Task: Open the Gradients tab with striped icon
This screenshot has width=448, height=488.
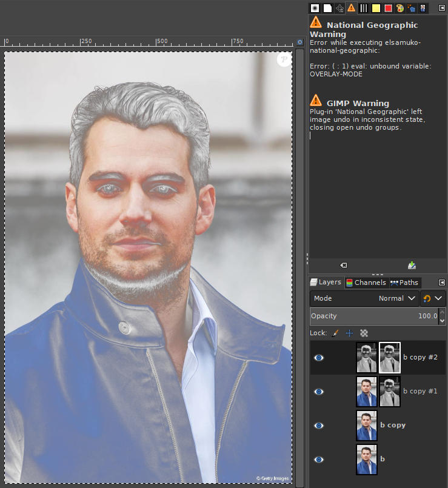Action: [364, 8]
